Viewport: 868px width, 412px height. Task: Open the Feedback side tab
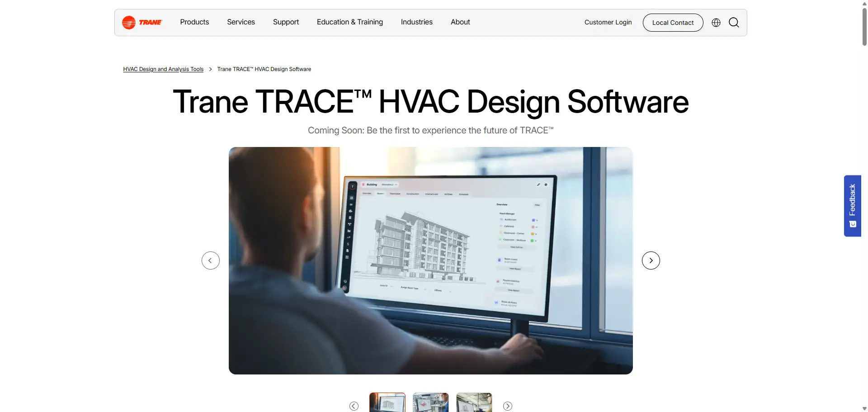pos(853,206)
